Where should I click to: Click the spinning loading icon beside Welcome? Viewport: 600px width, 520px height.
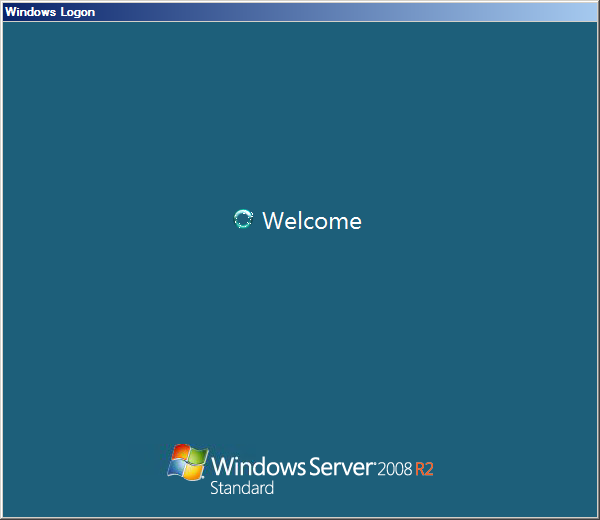[x=242, y=220]
